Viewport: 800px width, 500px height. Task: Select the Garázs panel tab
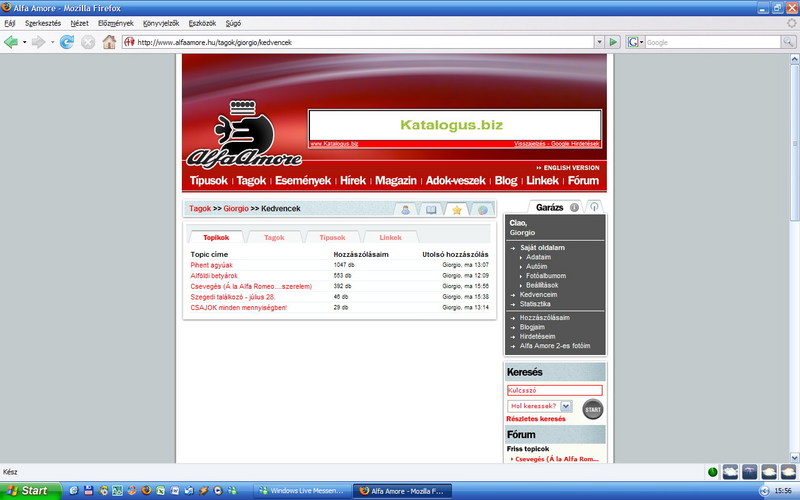549,207
